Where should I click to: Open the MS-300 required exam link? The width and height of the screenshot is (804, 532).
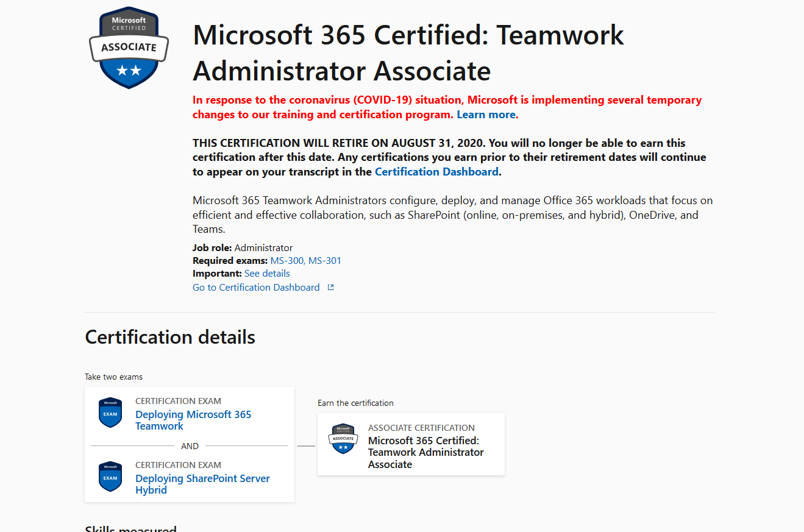[286, 261]
